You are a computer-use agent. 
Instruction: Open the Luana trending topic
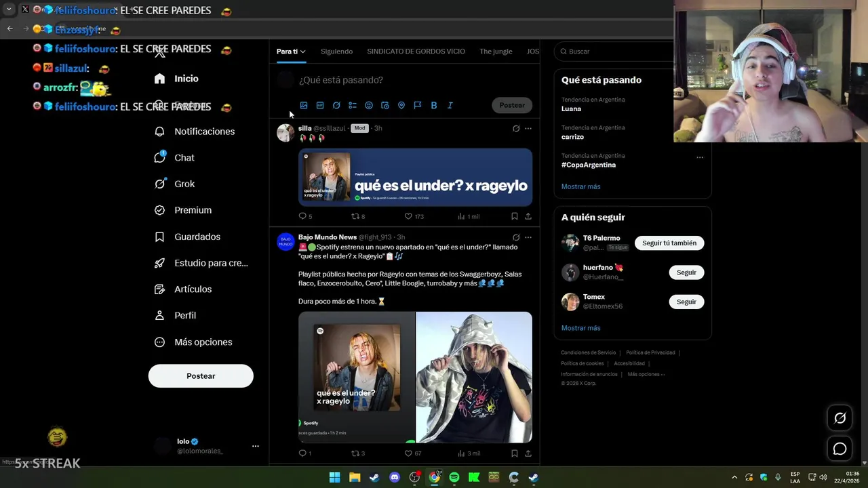(x=571, y=108)
